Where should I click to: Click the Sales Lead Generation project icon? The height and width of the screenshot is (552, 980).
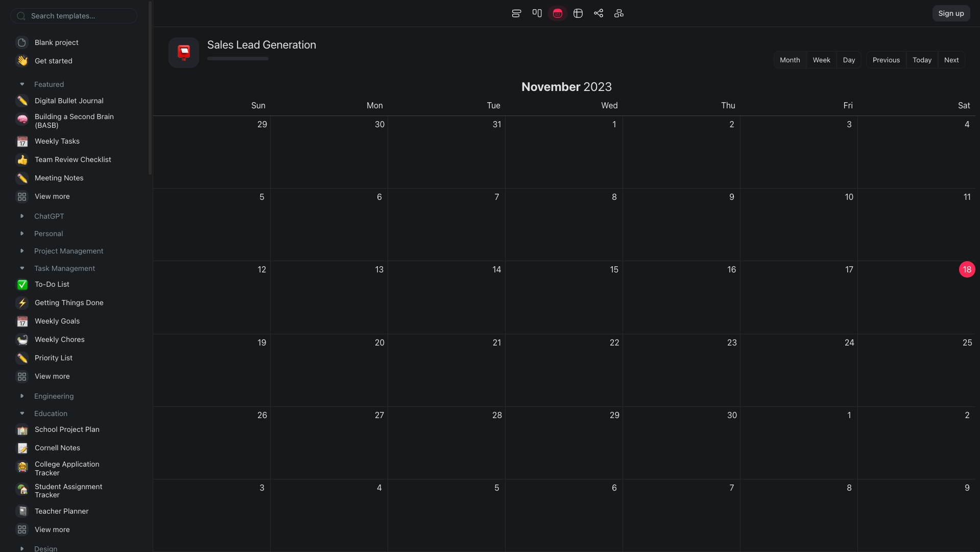coord(183,52)
